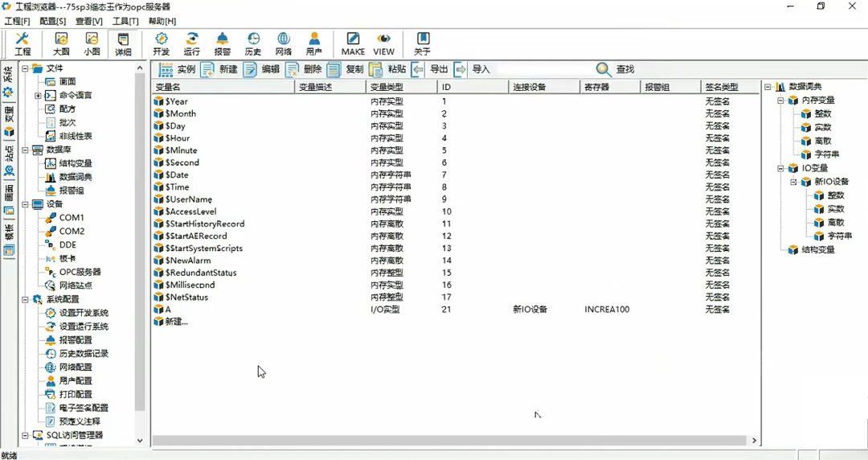The height and width of the screenshot is (460, 868).
Task: Open the 历史 history toolbar icon
Action: click(253, 43)
